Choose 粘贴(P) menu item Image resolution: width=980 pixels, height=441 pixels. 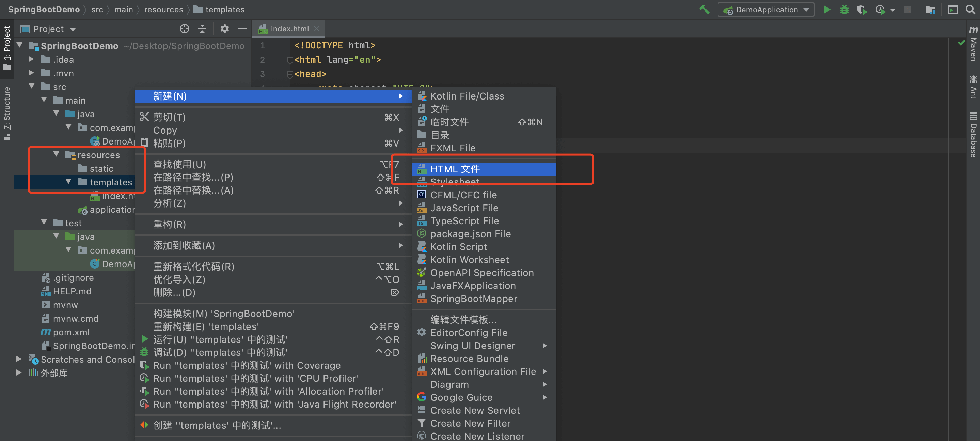tap(273, 143)
